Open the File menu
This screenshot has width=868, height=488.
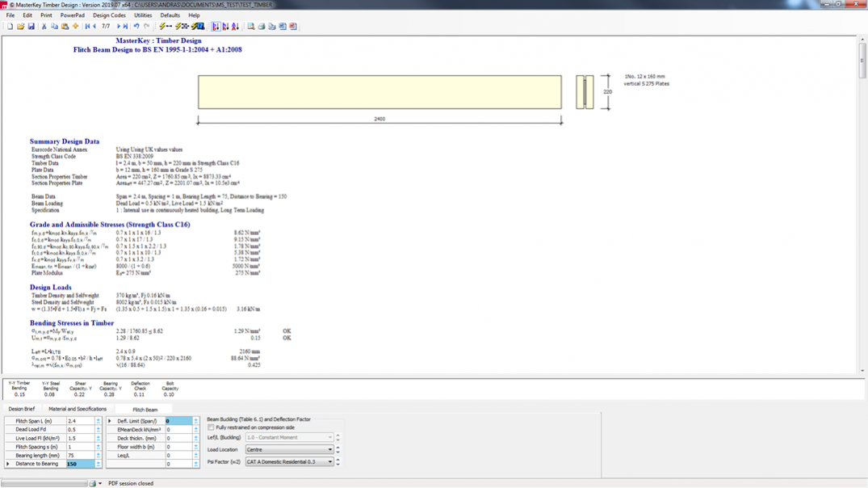pyautogui.click(x=10, y=15)
